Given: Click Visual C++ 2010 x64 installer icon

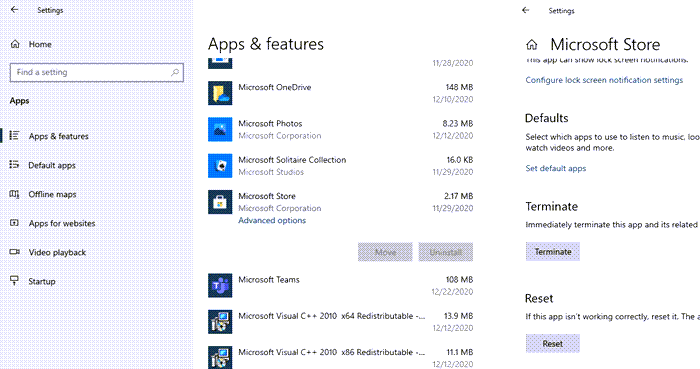Looking at the screenshot, I should 220,322.
